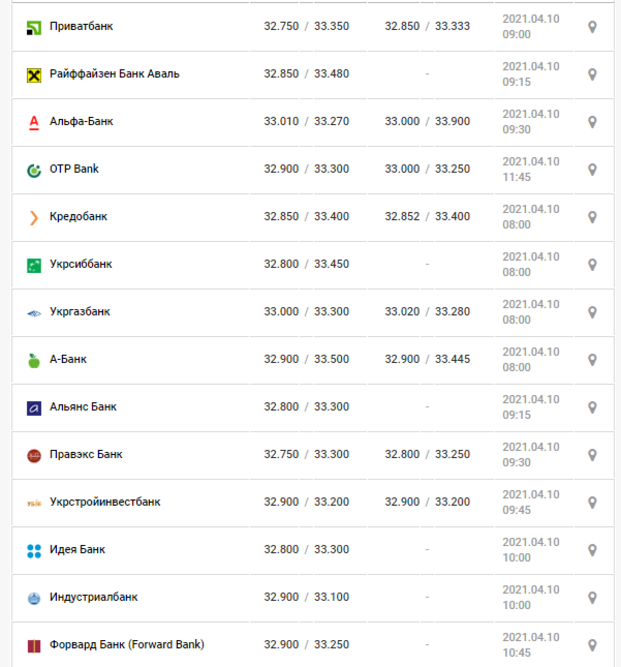Click the Приватбанк logo icon
The image size is (621, 667).
[x=34, y=28]
